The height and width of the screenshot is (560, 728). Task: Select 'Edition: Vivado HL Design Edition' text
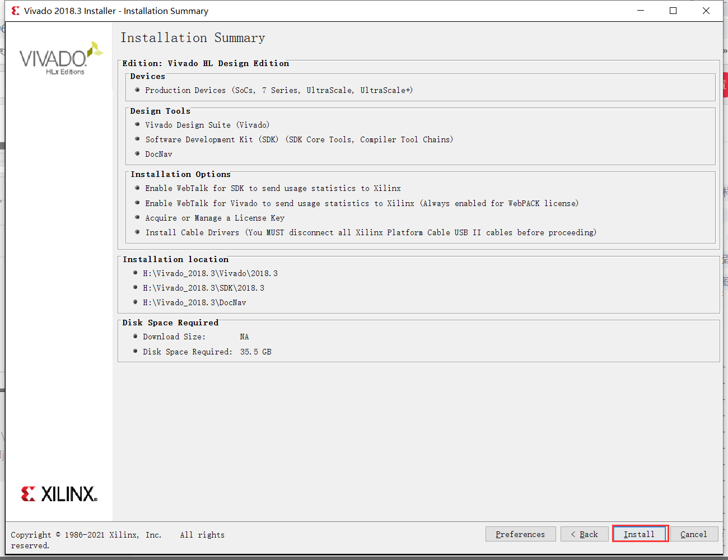(x=206, y=63)
